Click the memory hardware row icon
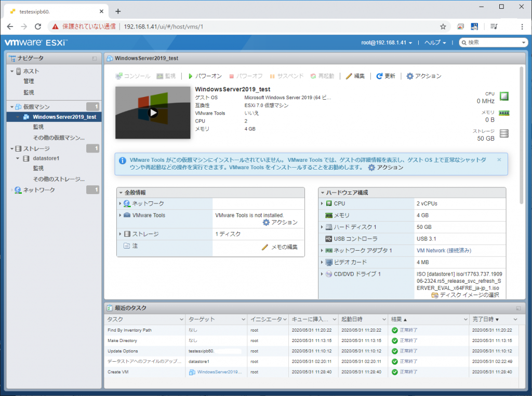This screenshot has width=532, height=396. point(329,215)
